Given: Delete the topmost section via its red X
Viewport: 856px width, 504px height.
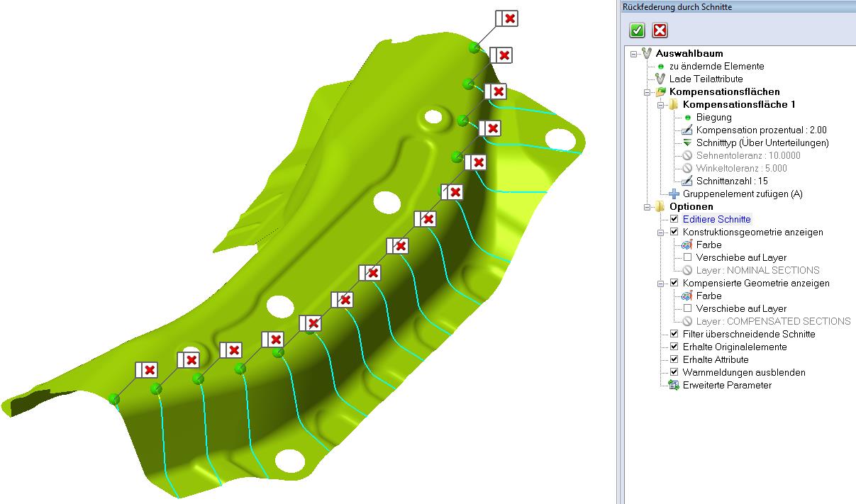Looking at the screenshot, I should tap(511, 18).
